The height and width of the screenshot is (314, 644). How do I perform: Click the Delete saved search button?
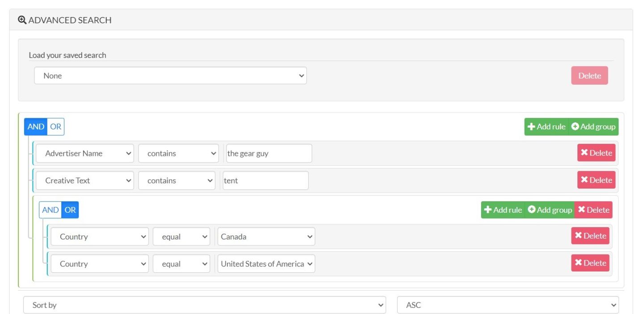click(x=589, y=76)
